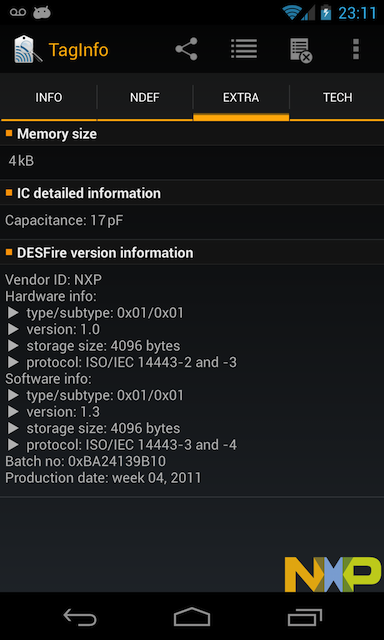Tap the clear scan document icon

point(301,50)
